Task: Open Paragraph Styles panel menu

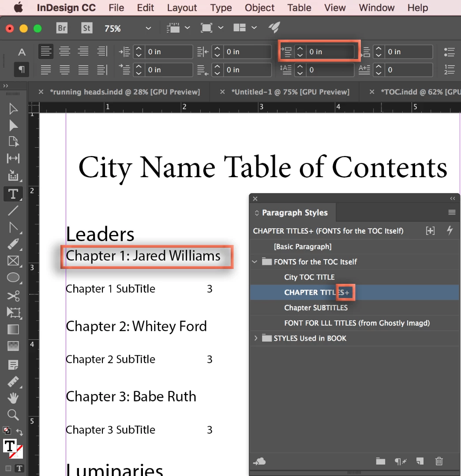Action: [452, 212]
